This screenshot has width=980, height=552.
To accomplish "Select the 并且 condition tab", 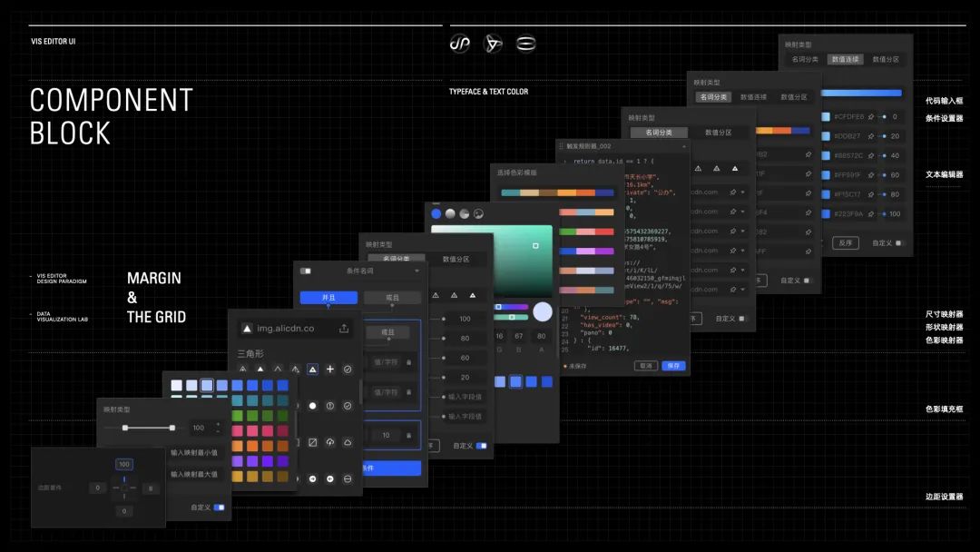I will pyautogui.click(x=328, y=298).
